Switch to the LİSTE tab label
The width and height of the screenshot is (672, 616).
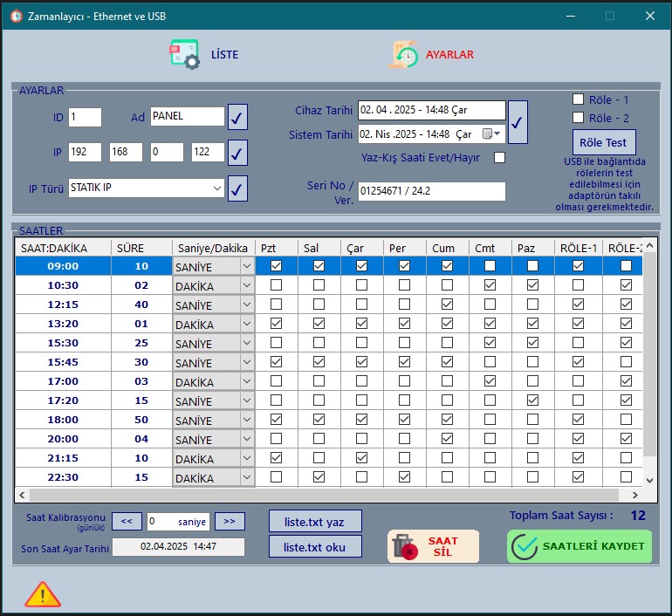coord(224,54)
